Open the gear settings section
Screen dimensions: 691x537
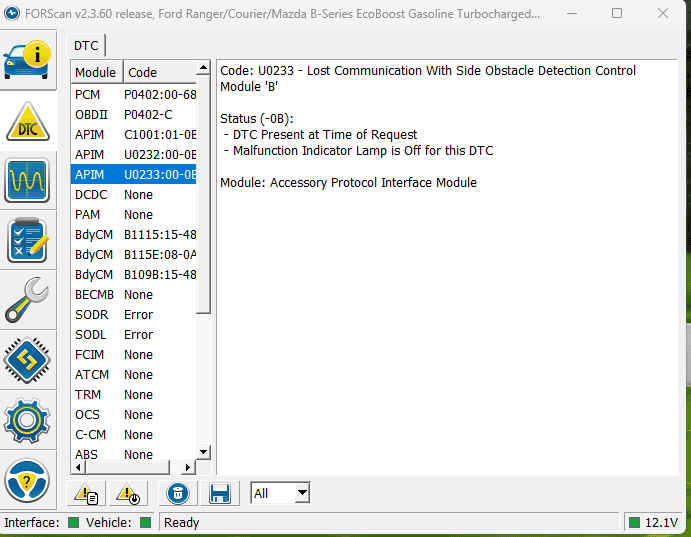27,420
